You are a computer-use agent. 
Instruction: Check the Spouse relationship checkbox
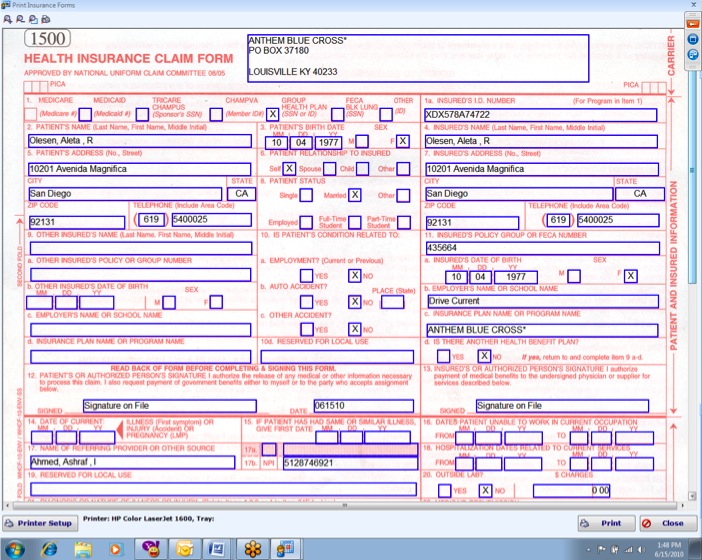(329, 169)
